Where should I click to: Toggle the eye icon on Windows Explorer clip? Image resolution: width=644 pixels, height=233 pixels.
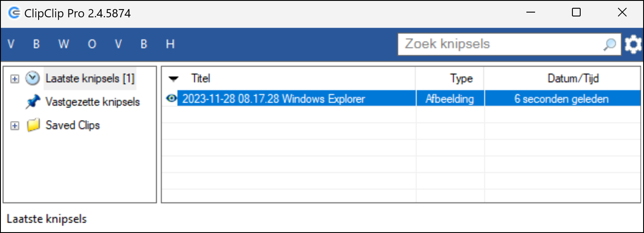click(171, 98)
